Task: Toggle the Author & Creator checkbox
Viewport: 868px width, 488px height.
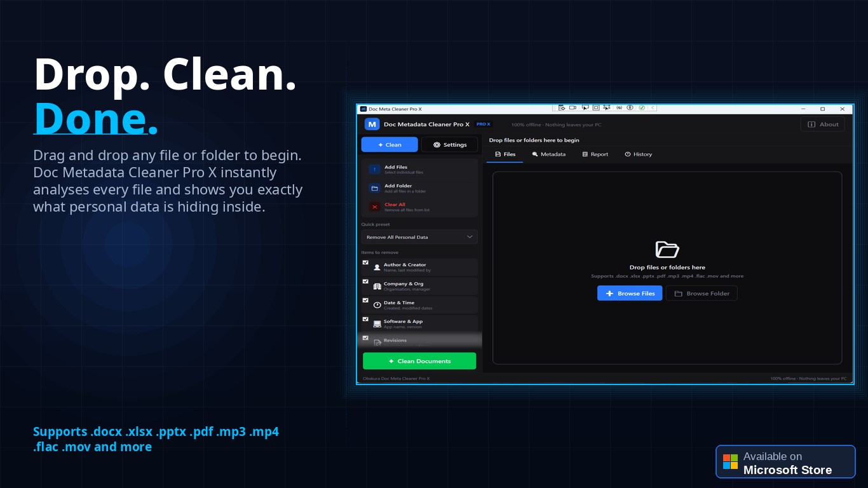Action: tap(365, 262)
